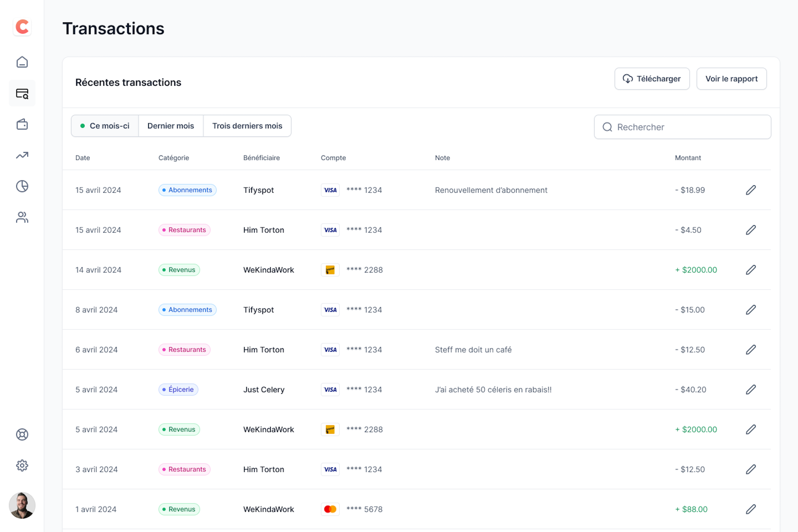Click the 8 avril 2024 date

click(x=96, y=310)
